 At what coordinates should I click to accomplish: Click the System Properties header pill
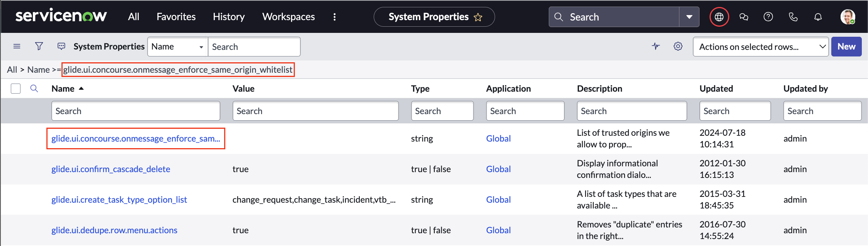[x=434, y=17]
